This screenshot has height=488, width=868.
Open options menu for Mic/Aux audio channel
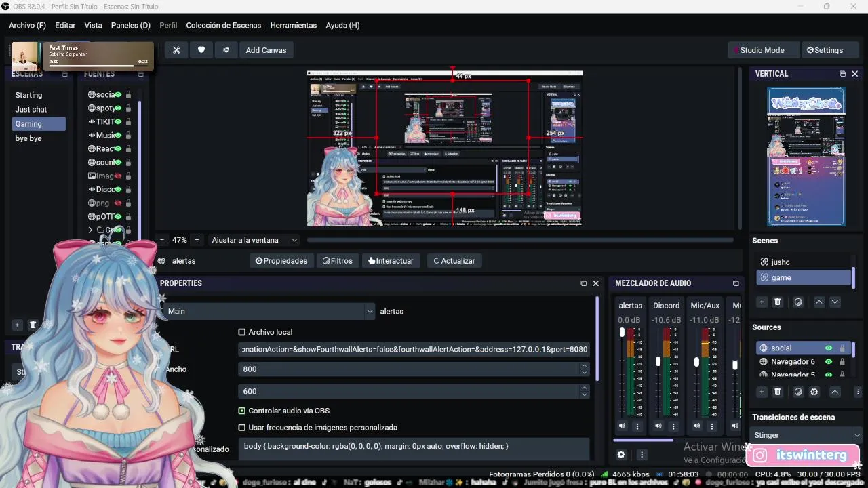pyautogui.click(x=712, y=426)
